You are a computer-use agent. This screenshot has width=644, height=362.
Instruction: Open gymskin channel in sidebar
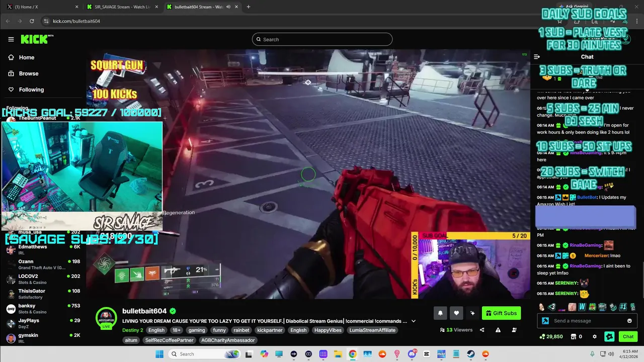tap(43, 338)
